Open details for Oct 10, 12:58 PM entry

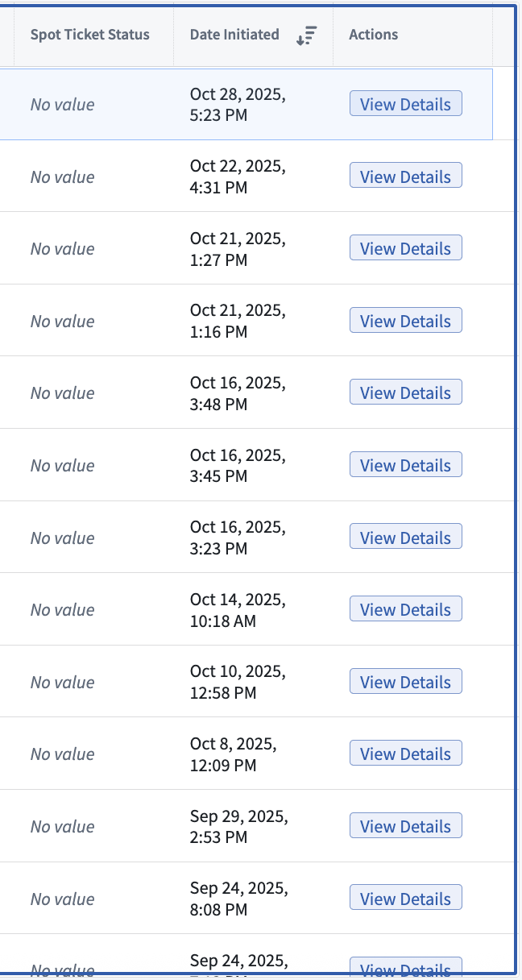click(405, 682)
